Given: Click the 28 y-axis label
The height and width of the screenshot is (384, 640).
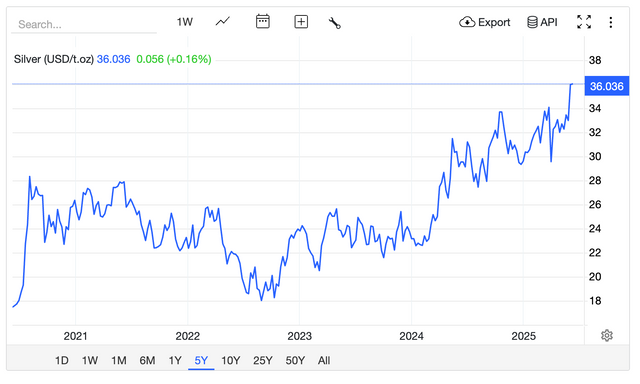Looking at the screenshot, I should (595, 180).
